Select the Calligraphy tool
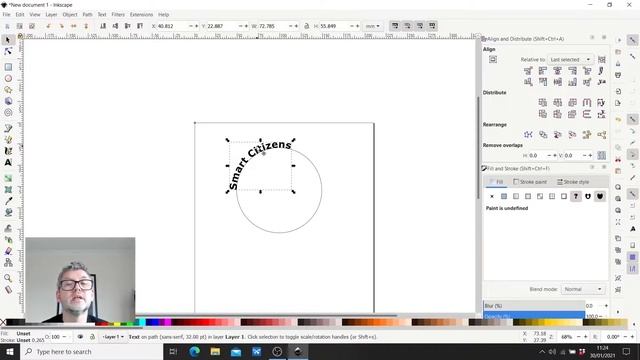The width and height of the screenshot is (640, 360). coord(8,151)
